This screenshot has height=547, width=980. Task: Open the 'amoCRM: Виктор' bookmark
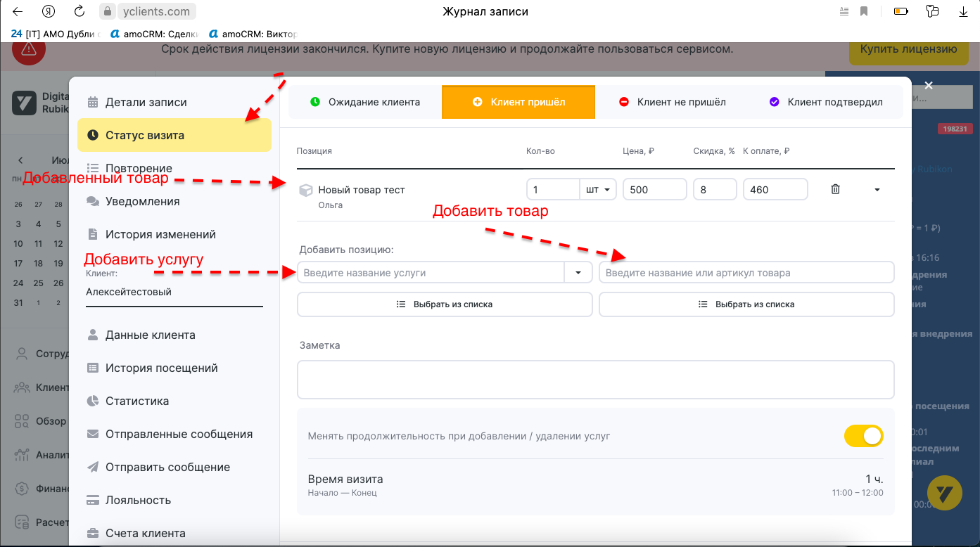pos(253,33)
